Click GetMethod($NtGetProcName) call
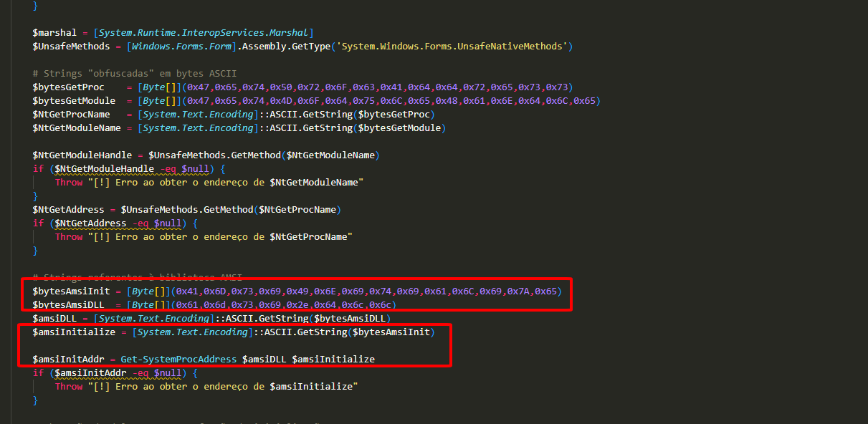The height and width of the screenshot is (424, 868). (x=274, y=210)
